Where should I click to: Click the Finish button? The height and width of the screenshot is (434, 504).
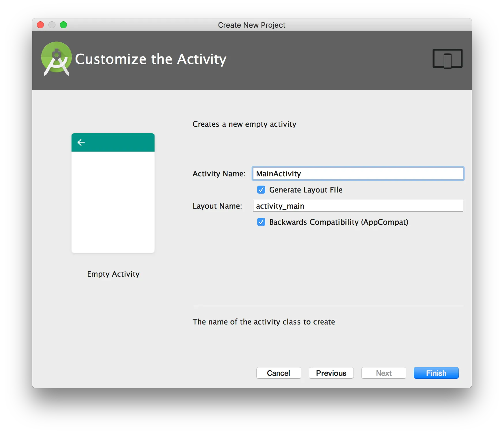click(x=436, y=373)
